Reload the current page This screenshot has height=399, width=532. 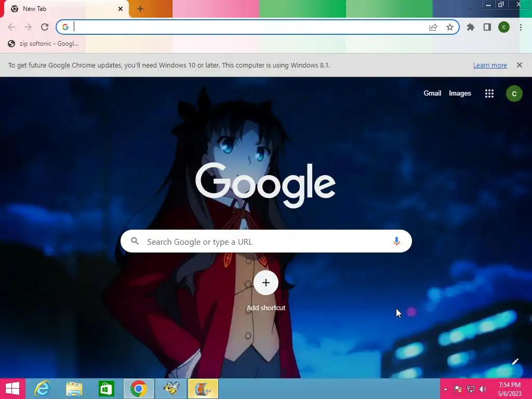(x=45, y=27)
